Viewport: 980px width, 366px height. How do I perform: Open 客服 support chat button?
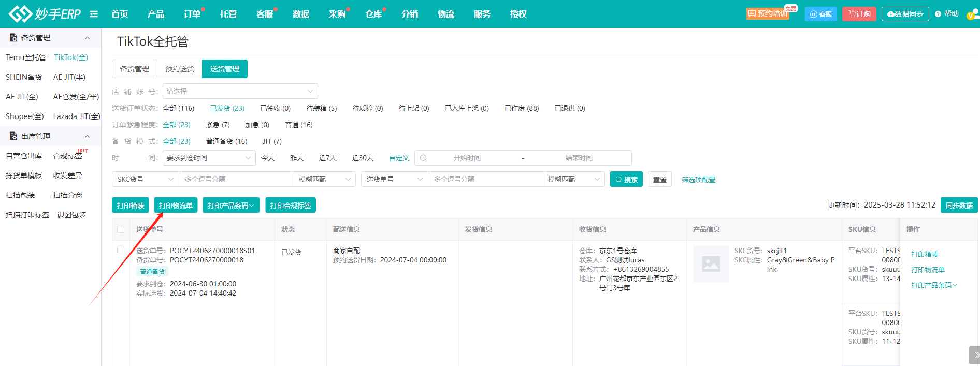point(821,14)
